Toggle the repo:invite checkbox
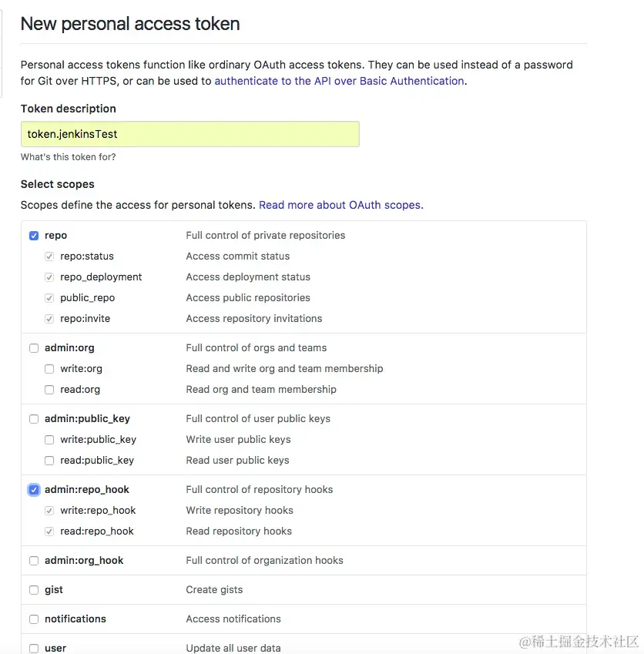Viewport: 644px width, 654px height. (49, 318)
